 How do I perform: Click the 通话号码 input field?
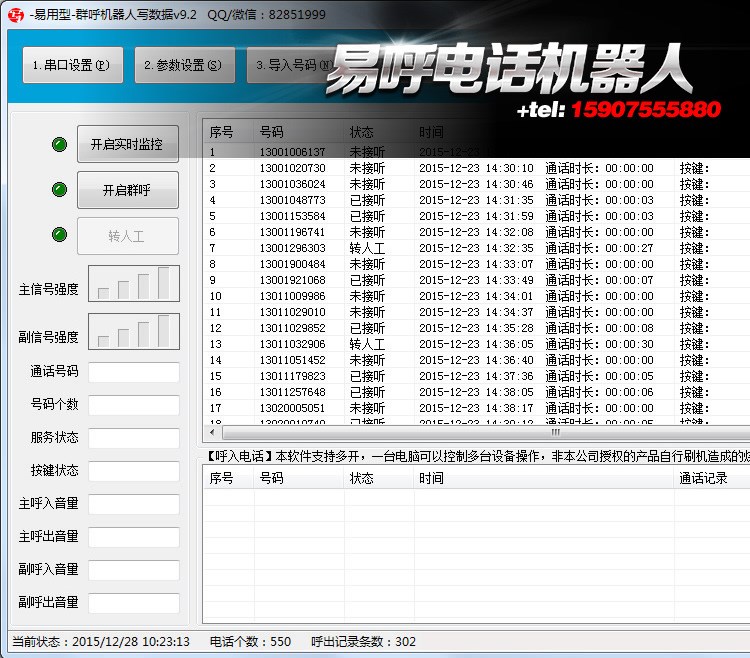tap(134, 372)
